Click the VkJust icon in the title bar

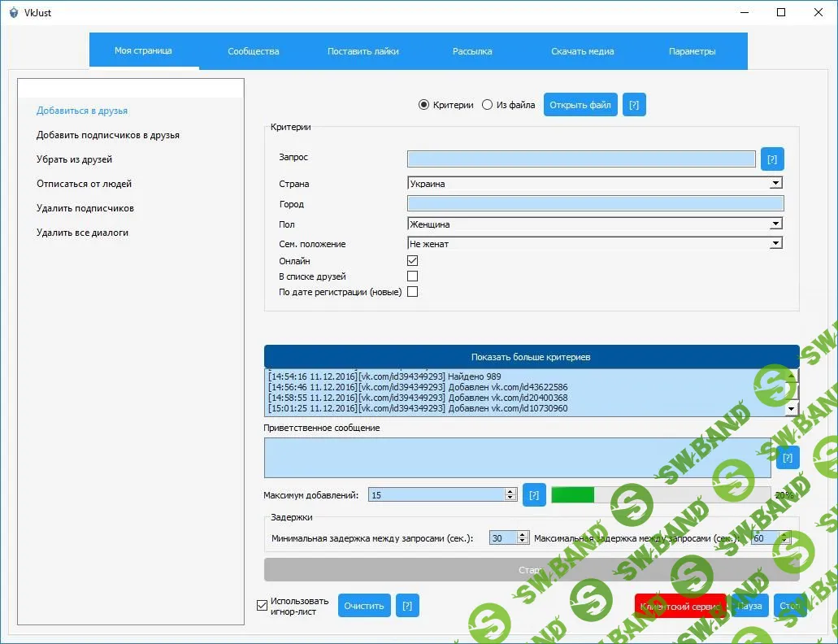coord(12,12)
